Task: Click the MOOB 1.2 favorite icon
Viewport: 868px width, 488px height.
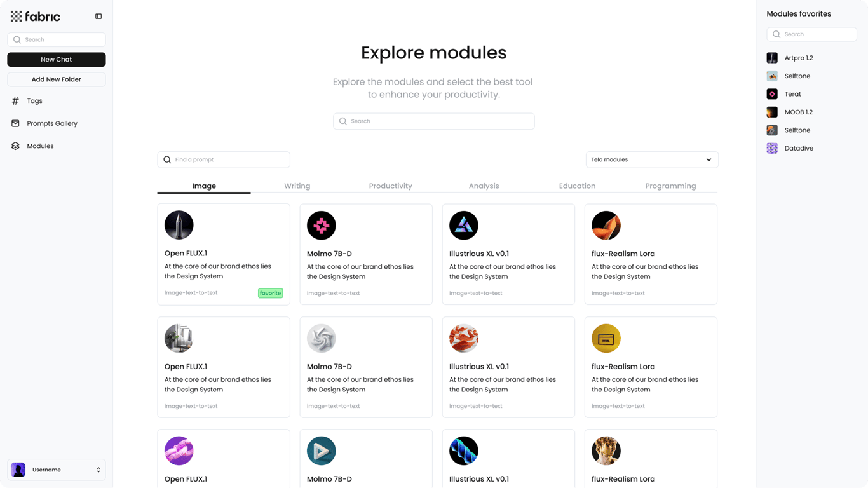Action: 772,112
